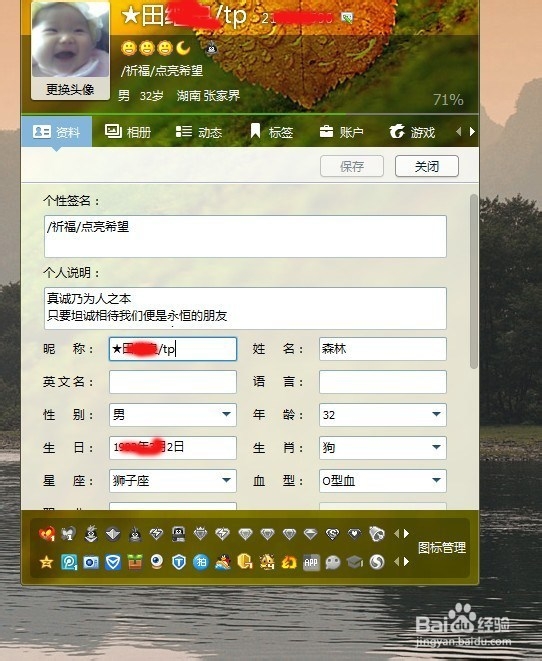
Task: Open 图标管理 icon management
Action: tap(442, 548)
